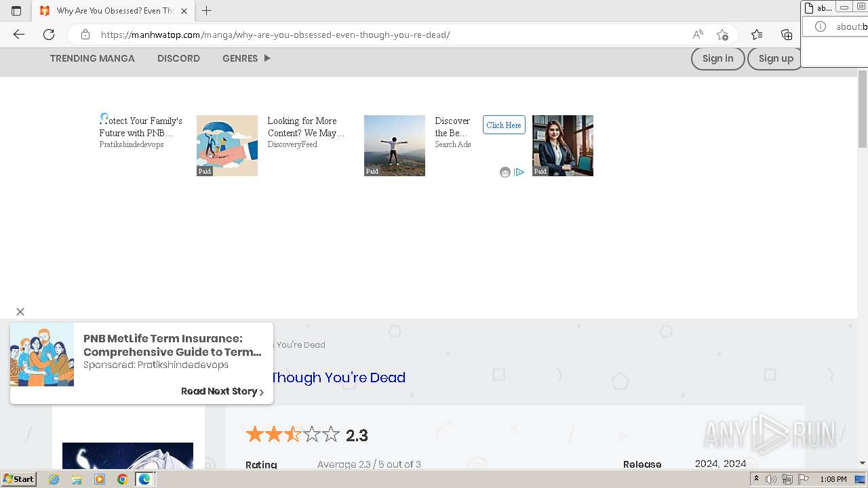Screen dimensions: 868x488
Task: Open the man on mountain ad image
Action: (x=395, y=146)
